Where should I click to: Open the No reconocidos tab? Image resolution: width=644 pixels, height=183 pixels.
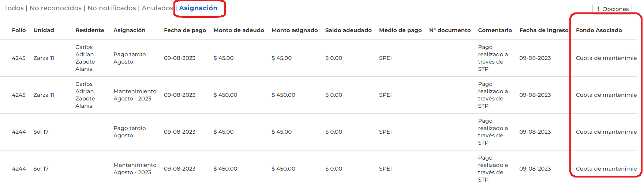56,8
